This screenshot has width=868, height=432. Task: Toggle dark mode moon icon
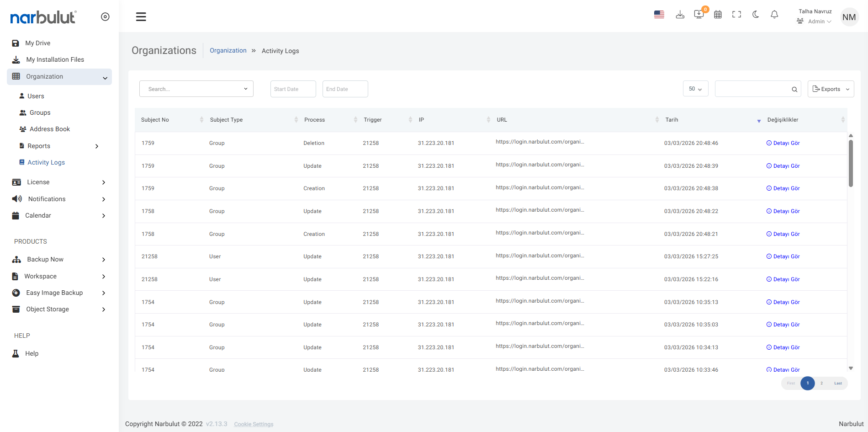[x=756, y=15]
